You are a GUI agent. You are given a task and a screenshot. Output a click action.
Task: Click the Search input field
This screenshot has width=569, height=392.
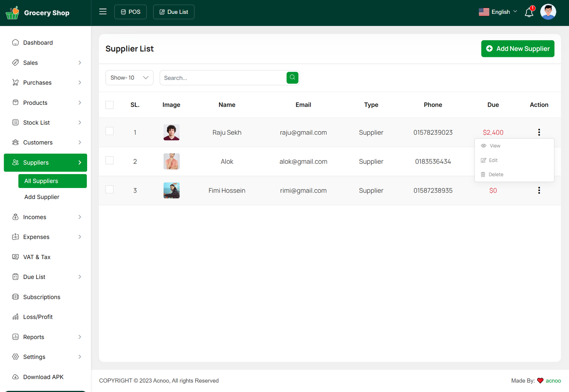click(223, 78)
